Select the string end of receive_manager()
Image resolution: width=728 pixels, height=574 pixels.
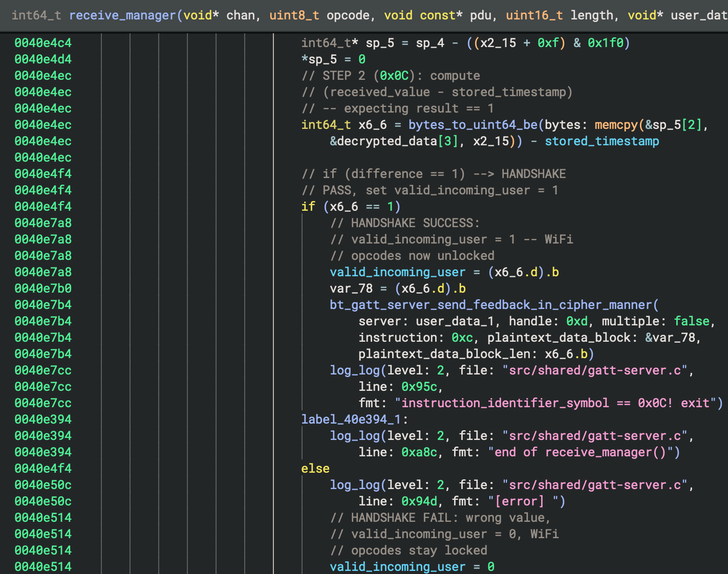coord(581,452)
